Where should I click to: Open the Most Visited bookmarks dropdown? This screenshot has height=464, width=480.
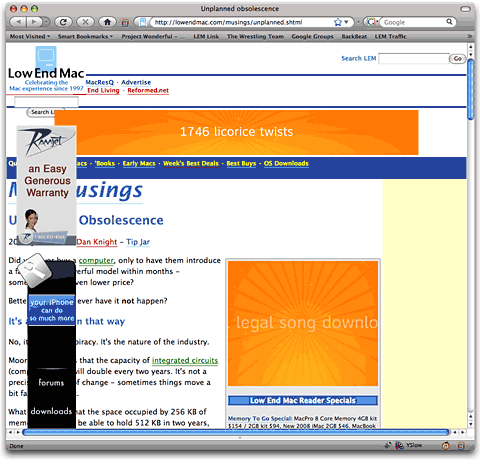click(x=30, y=36)
